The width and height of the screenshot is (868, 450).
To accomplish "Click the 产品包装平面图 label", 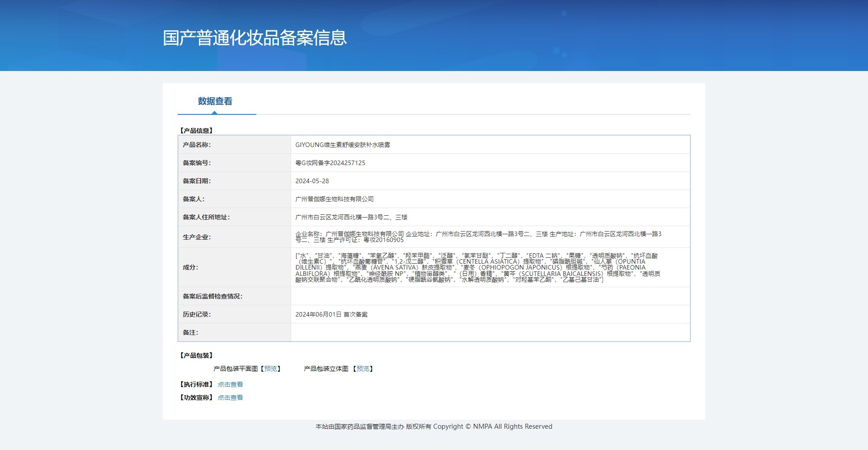I will coord(236,369).
